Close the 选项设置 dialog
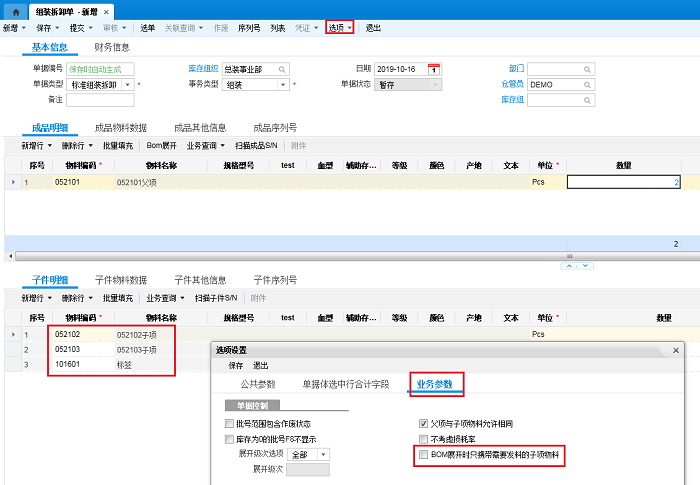The height and width of the screenshot is (485, 700). tap(675, 351)
